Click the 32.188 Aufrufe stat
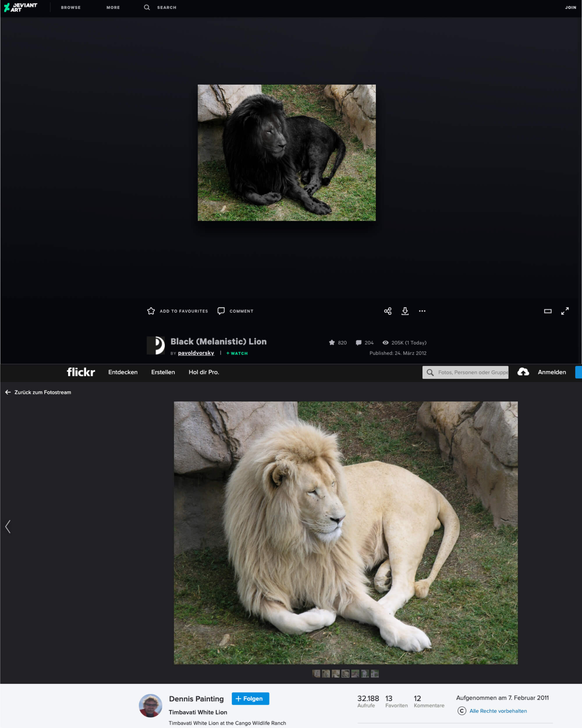This screenshot has height=728, width=582. coord(368,701)
